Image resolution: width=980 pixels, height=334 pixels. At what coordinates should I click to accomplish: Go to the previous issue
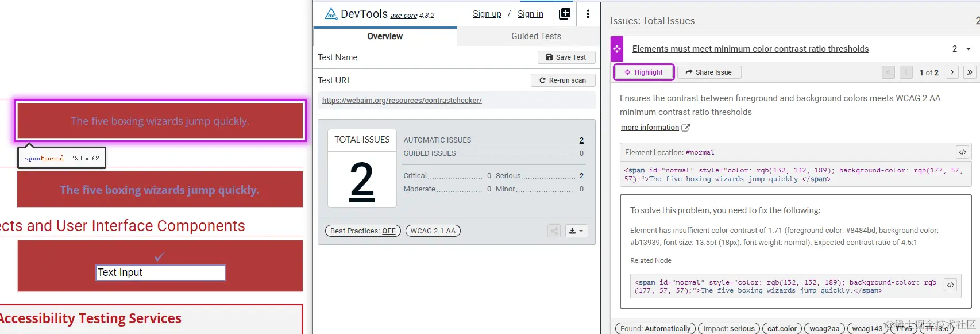906,72
